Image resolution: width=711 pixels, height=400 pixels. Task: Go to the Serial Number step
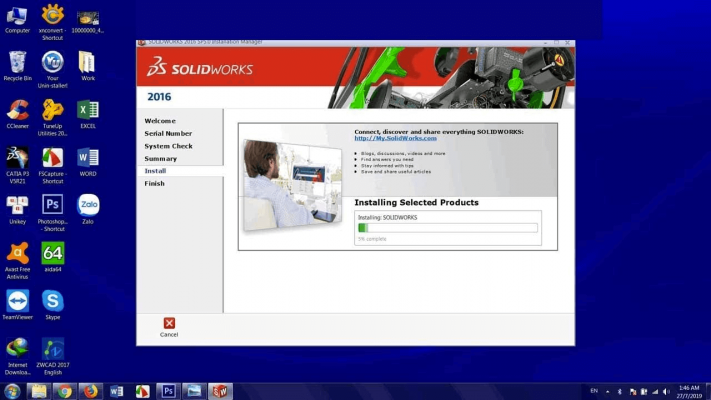click(x=167, y=133)
